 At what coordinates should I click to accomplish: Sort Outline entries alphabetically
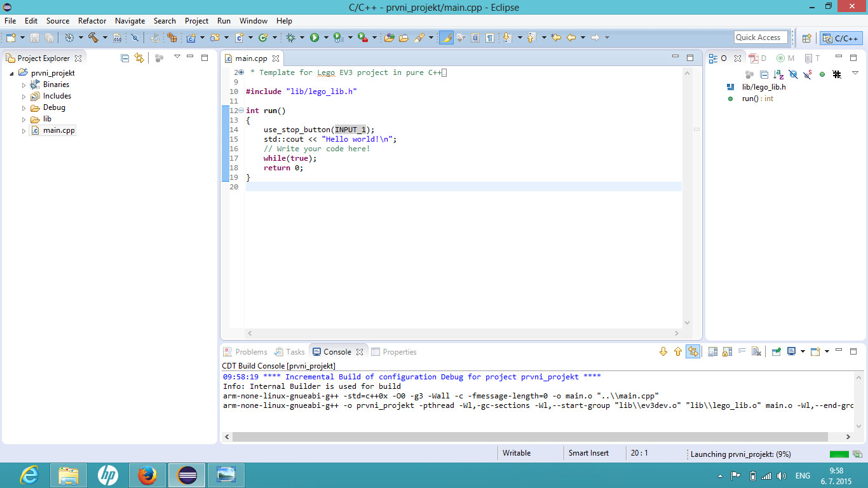[x=778, y=74]
